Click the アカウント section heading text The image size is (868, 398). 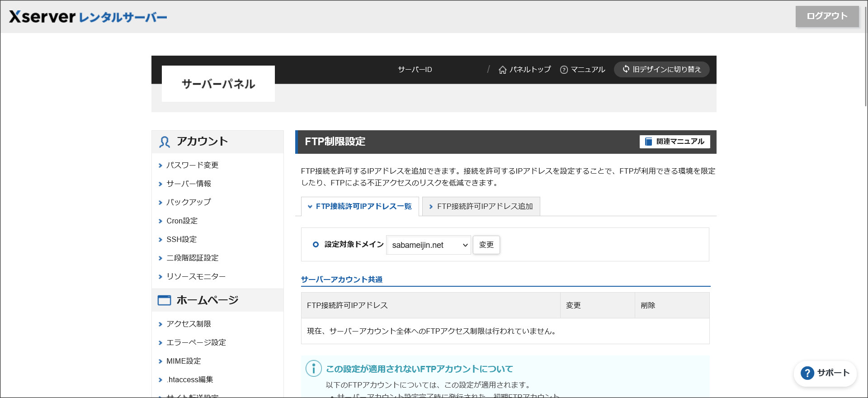pos(203,142)
